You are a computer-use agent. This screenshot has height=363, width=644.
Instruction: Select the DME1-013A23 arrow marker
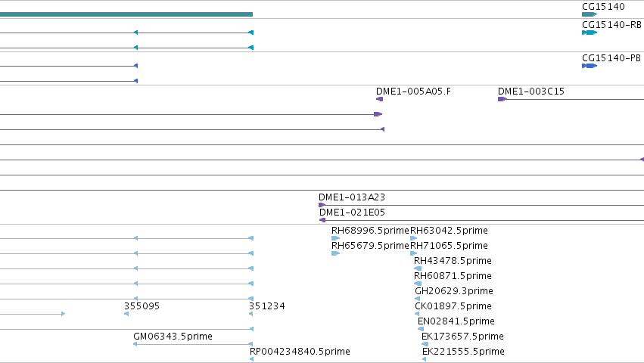pos(322,205)
